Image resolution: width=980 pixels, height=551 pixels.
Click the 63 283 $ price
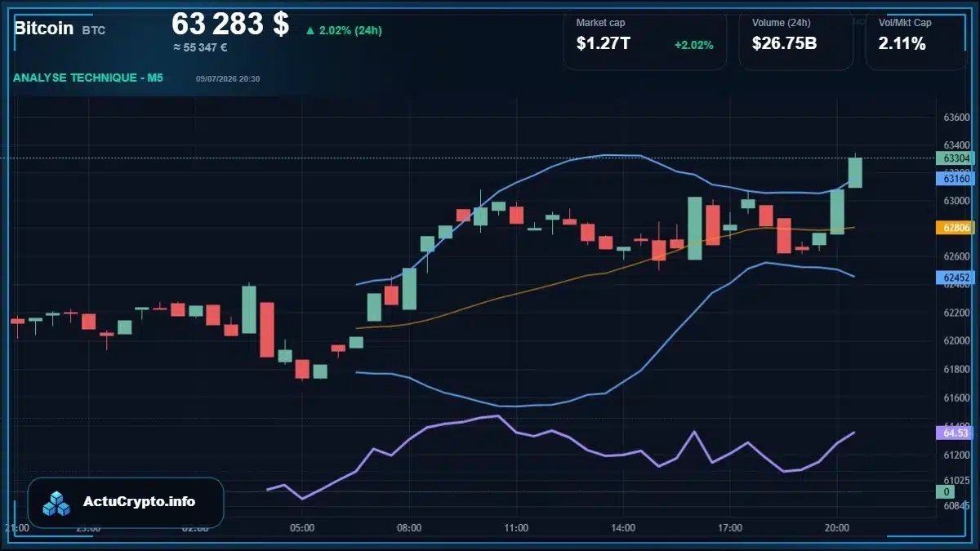coord(230,24)
